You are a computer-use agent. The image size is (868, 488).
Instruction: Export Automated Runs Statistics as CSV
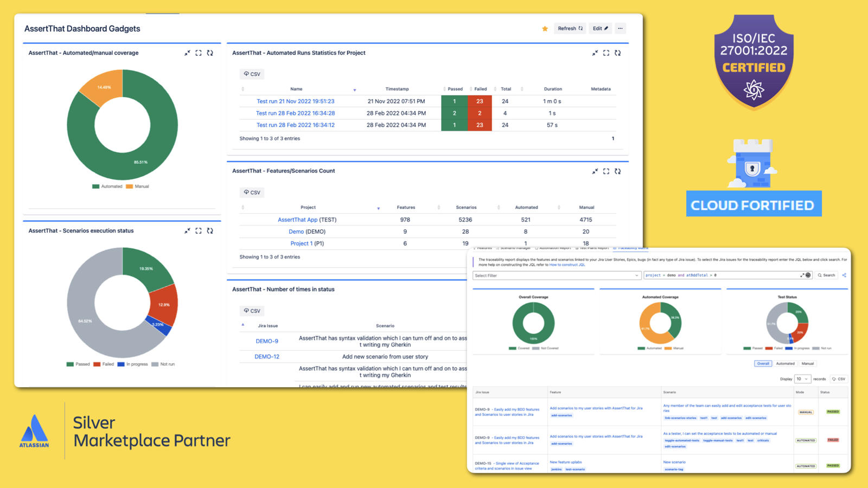[x=252, y=74]
